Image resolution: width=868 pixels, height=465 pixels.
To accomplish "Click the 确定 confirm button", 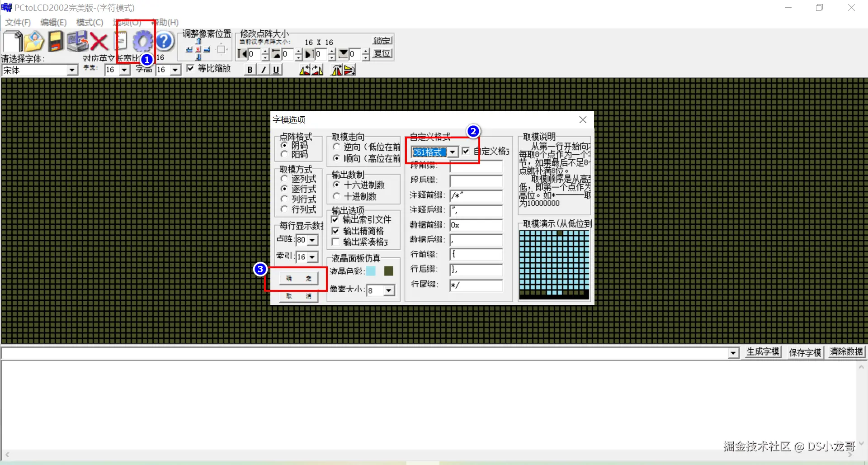I will pos(298,279).
